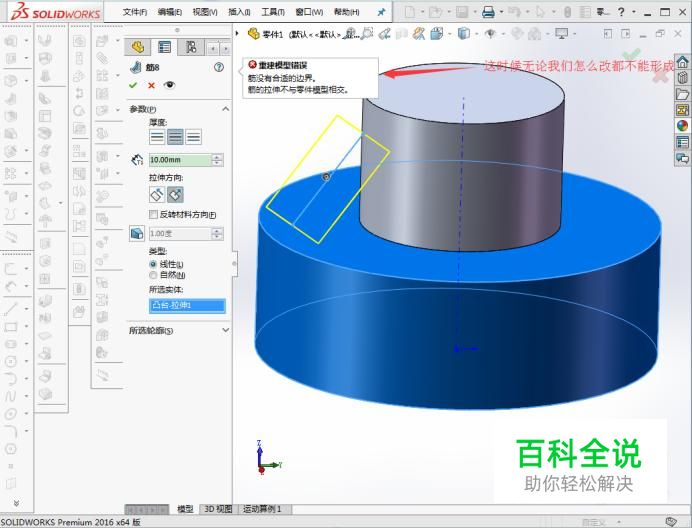Open the 工具 menu
The height and width of the screenshot is (528, 692).
pos(273,12)
